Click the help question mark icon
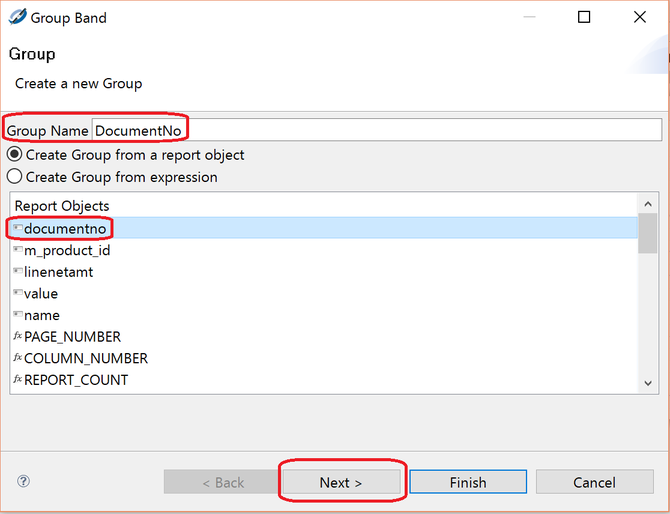Screen dimensions: 670x514 [x=24, y=481]
